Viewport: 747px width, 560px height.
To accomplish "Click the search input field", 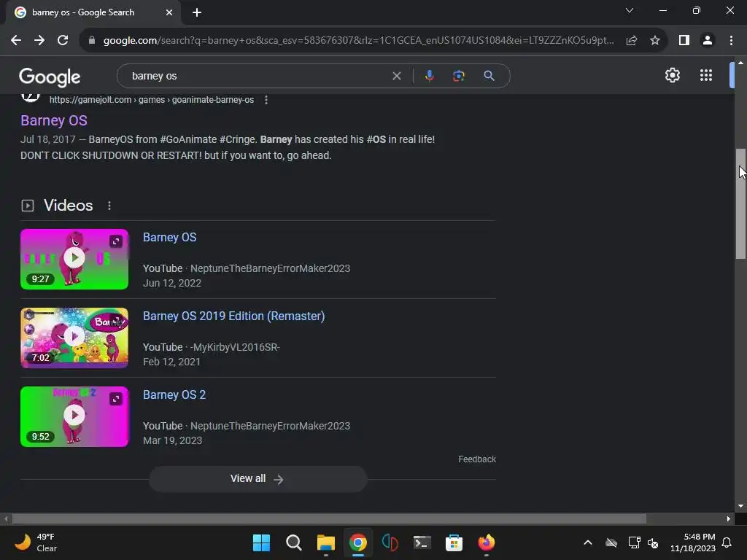I will tap(258, 76).
